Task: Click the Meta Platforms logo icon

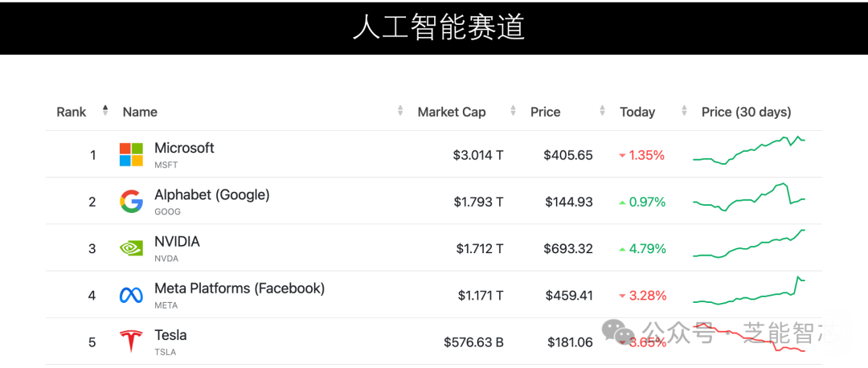Action: (x=131, y=295)
